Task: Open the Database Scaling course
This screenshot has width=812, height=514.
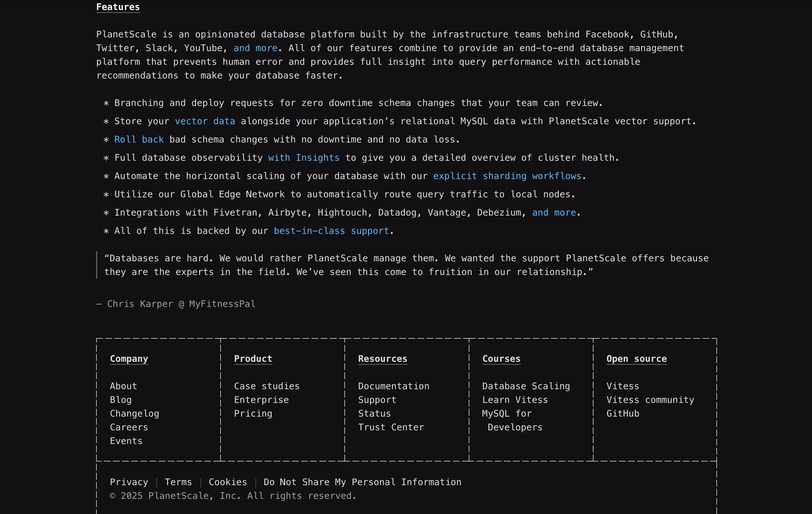Action: [x=526, y=386]
